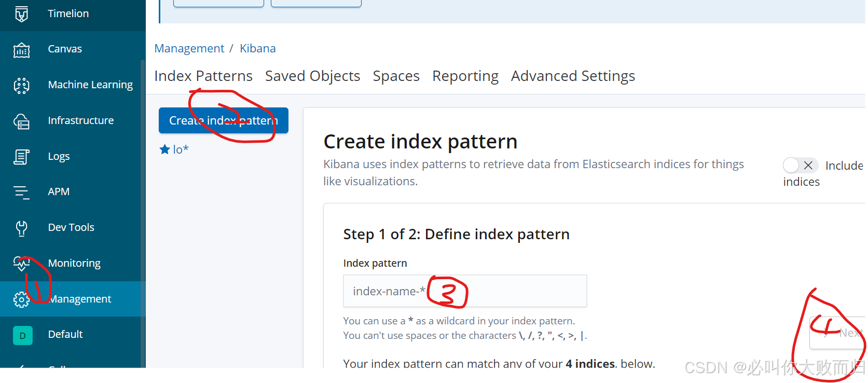
Task: Open the Advanced Settings tab
Action: coord(573,76)
